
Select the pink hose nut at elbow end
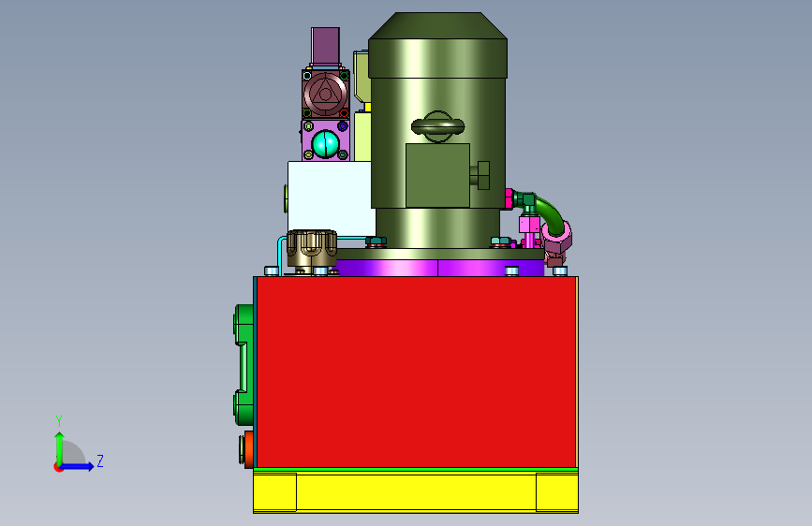pos(557,238)
